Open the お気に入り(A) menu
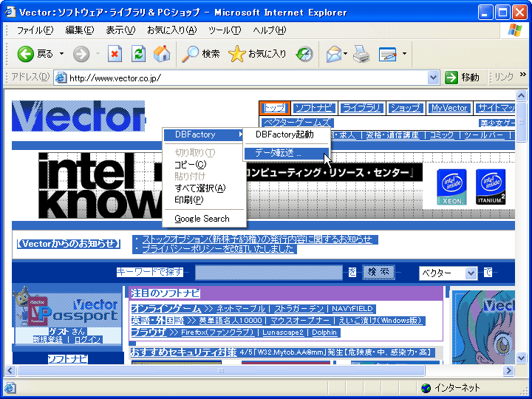Viewport: 532px width, 399px height. (x=171, y=30)
